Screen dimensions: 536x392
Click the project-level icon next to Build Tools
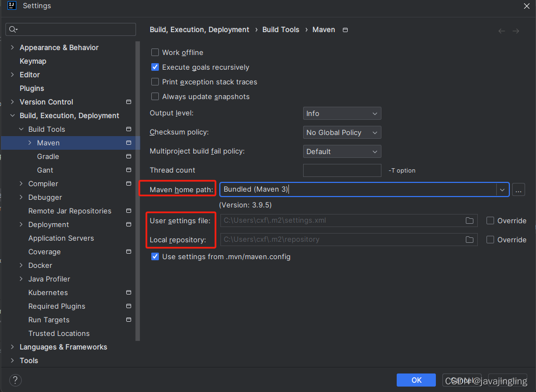(x=128, y=129)
